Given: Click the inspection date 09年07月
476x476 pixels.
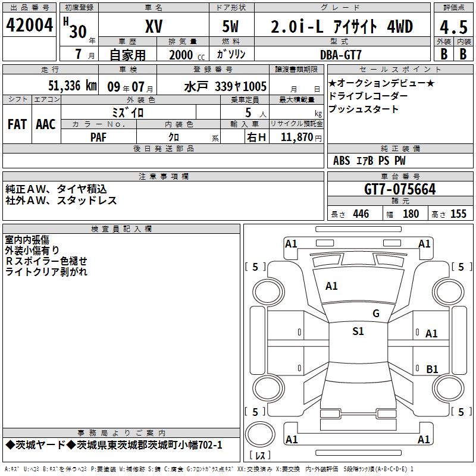Looking at the screenshot, I should pos(130,87).
